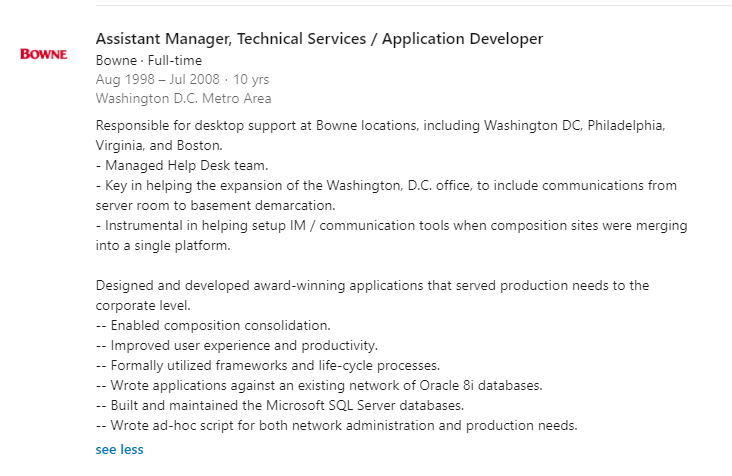Image resolution: width=732 pixels, height=476 pixels.
Task: Click the 'into a single platform' line
Action: 163,245
